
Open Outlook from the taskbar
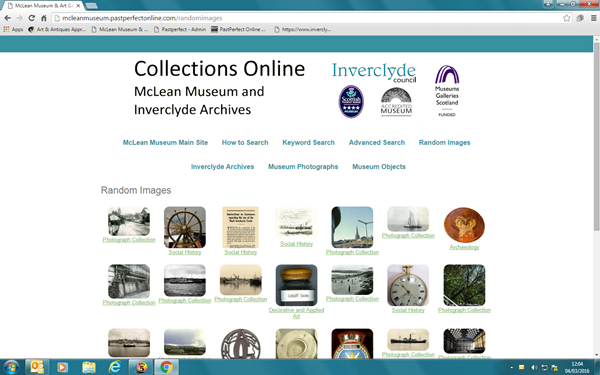tap(37, 367)
